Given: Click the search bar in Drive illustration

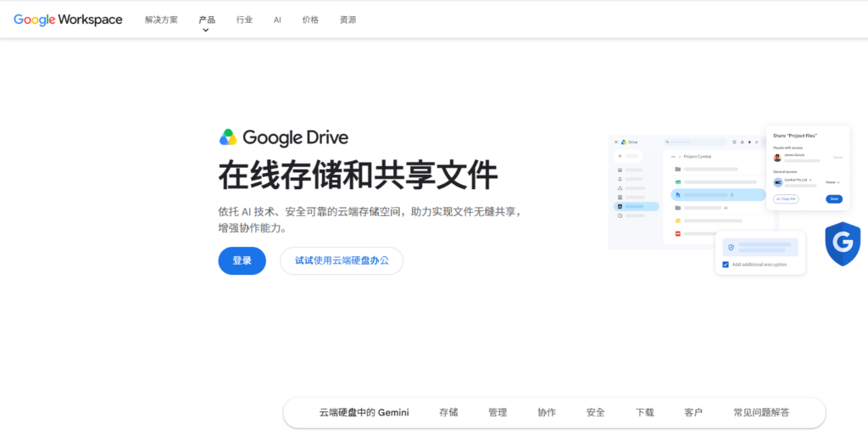Looking at the screenshot, I should click(695, 142).
